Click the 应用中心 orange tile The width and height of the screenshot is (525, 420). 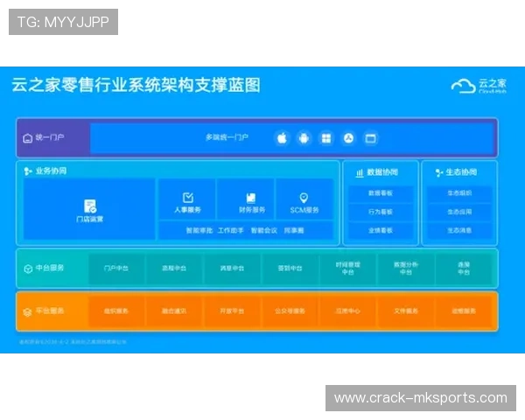(348, 311)
